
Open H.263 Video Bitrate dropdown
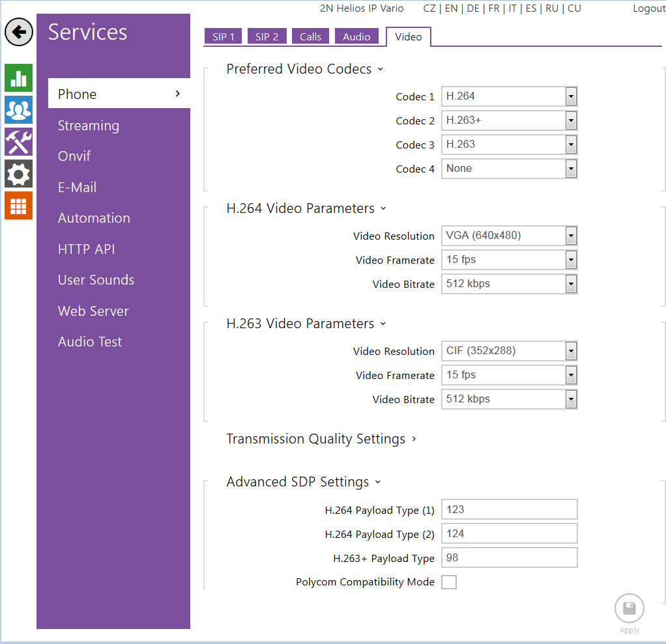click(x=509, y=399)
